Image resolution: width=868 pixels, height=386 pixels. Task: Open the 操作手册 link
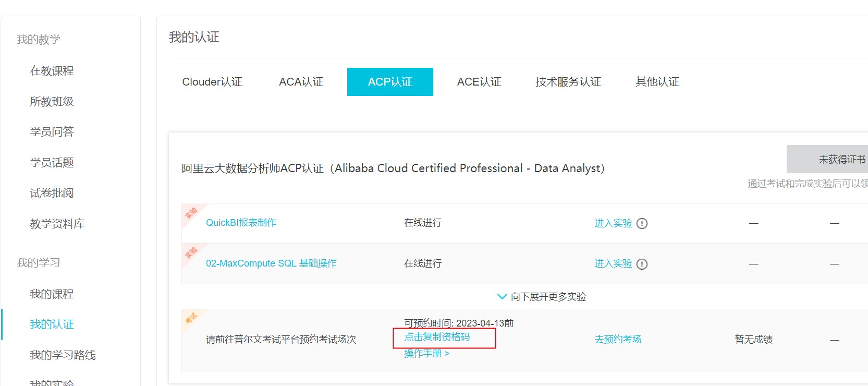426,354
